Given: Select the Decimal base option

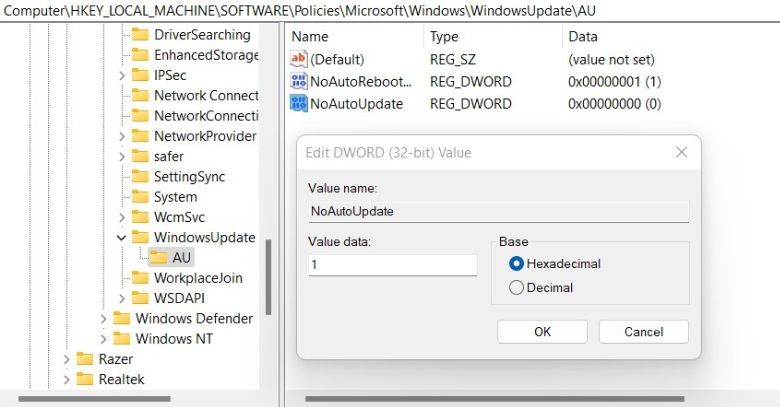Looking at the screenshot, I should 516,287.
